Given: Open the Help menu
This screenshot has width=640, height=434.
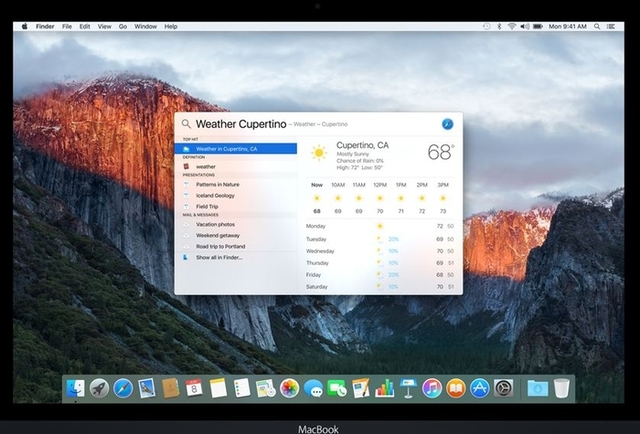Looking at the screenshot, I should click(171, 27).
